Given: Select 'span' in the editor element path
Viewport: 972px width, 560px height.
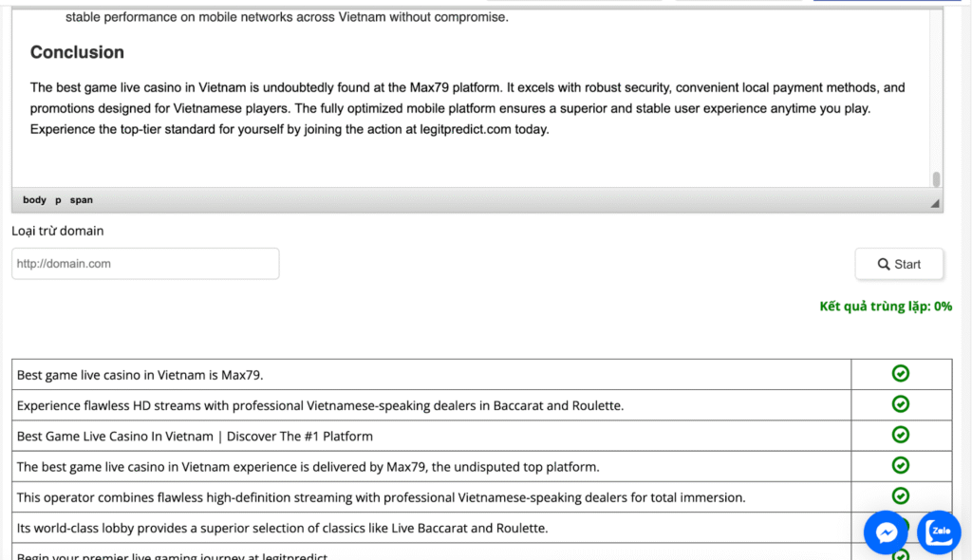Looking at the screenshot, I should [82, 200].
